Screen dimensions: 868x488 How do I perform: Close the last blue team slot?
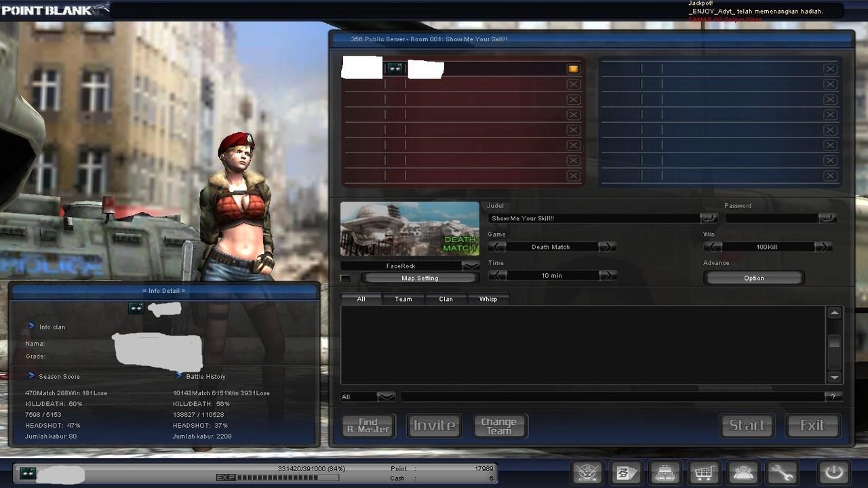point(830,176)
